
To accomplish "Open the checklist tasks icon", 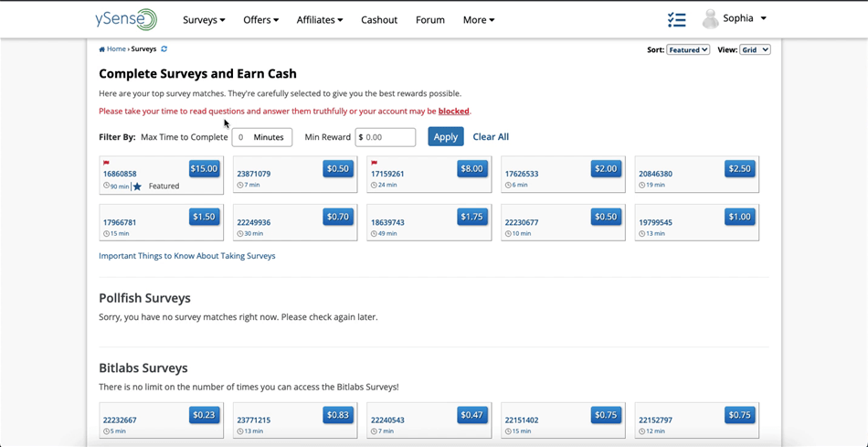I will [x=676, y=20].
